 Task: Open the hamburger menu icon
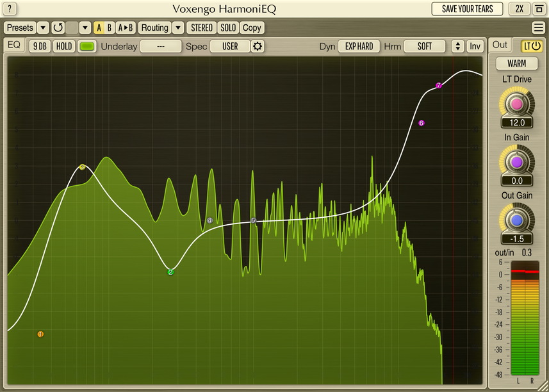pyautogui.click(x=538, y=28)
